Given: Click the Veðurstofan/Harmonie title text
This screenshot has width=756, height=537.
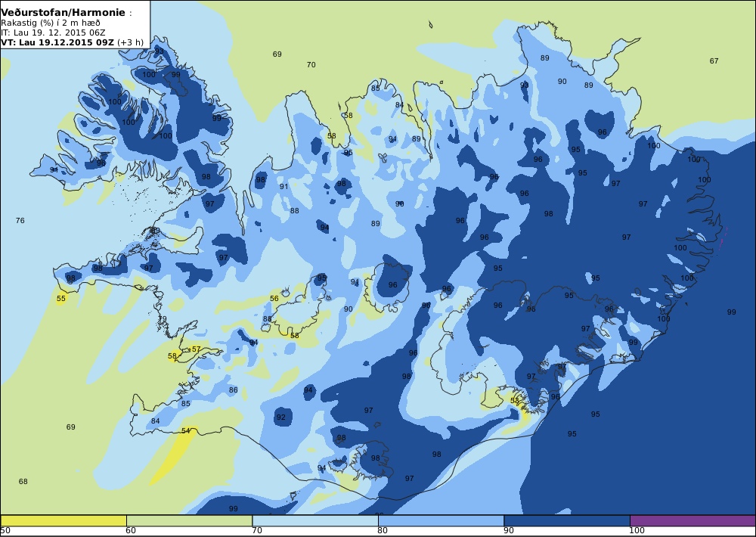Looking at the screenshot, I should pyautogui.click(x=64, y=13).
